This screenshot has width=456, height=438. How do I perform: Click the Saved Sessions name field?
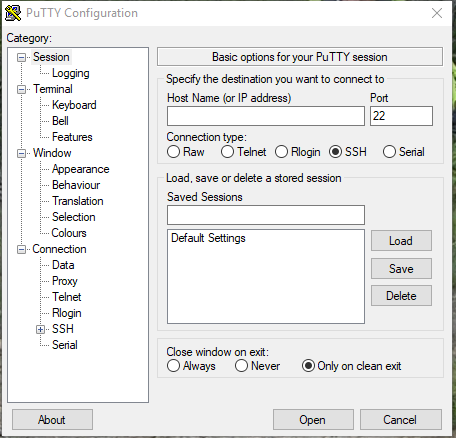266,215
